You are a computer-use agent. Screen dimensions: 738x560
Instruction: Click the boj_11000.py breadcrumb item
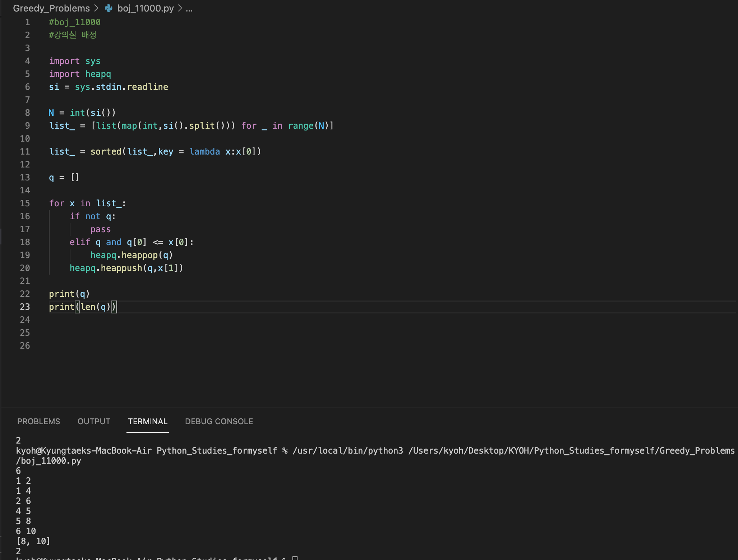145,8
